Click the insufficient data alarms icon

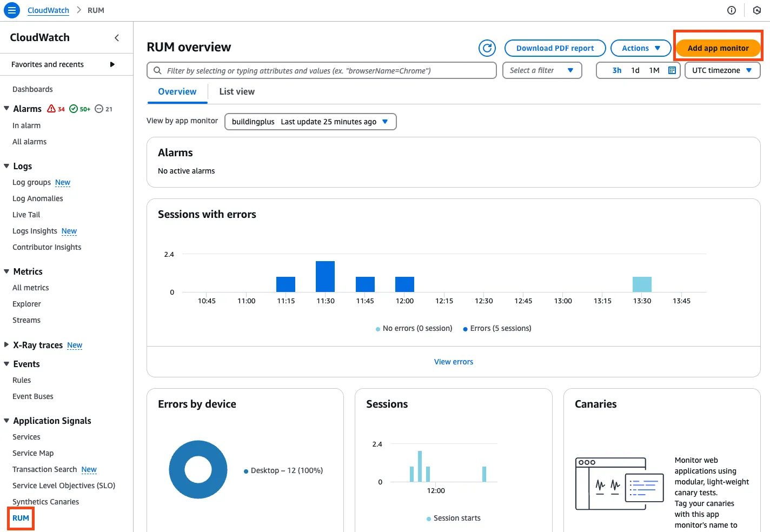(99, 109)
